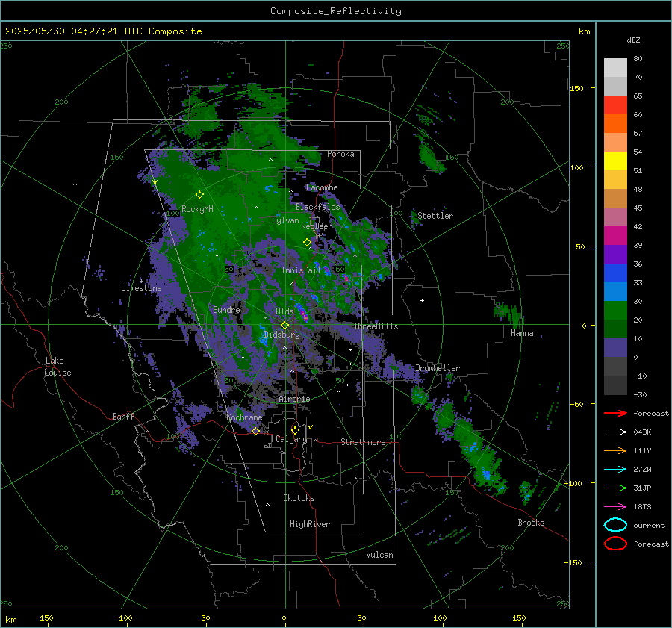This screenshot has width=672, height=628.
Task: Click the red forecast ellipse icon
Action: (615, 544)
